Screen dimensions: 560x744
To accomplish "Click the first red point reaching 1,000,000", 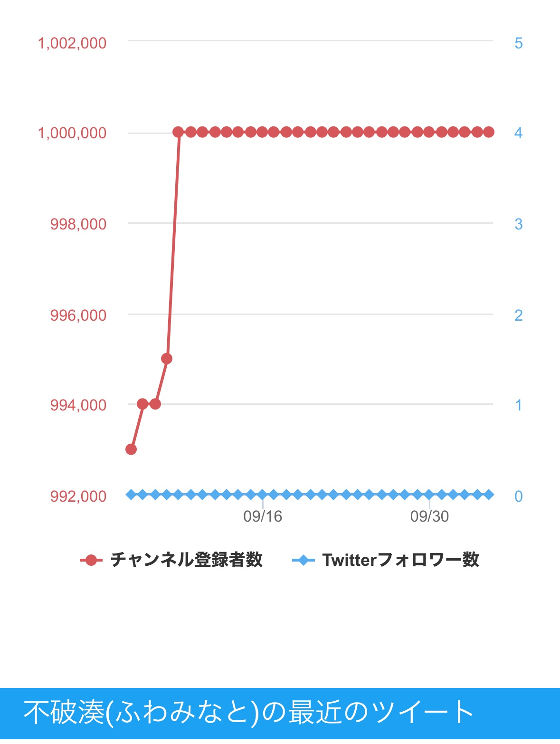I will [x=178, y=132].
